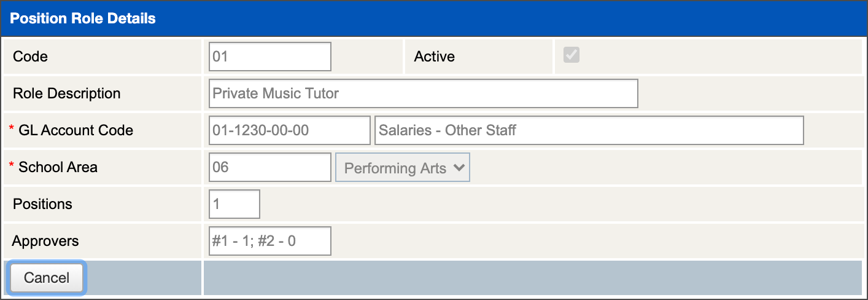Open the Performing Arts dropdown
The image size is (868, 300).
pos(403,168)
